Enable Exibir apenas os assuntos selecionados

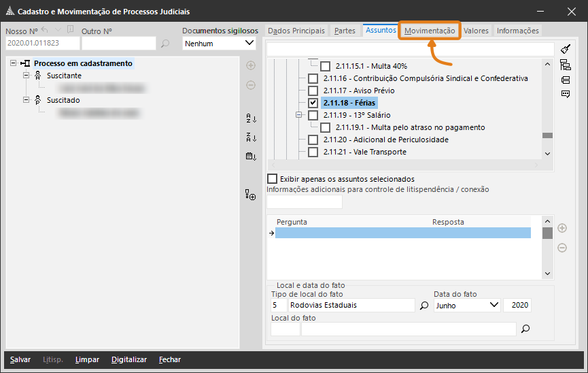(273, 179)
